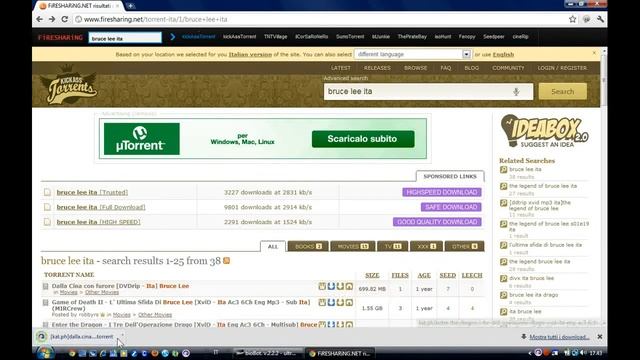
Task: Click last icon in Game of Death II row
Action: click(349, 302)
